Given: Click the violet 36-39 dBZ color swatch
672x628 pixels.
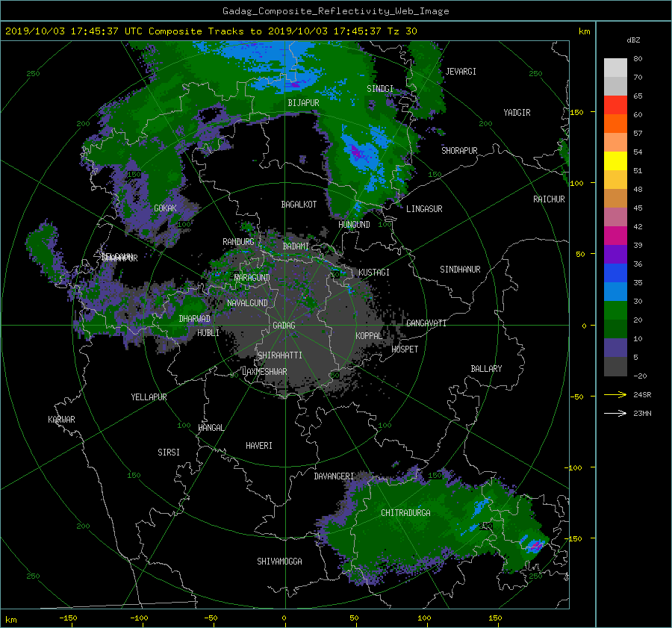Looking at the screenshot, I should pos(615,254).
